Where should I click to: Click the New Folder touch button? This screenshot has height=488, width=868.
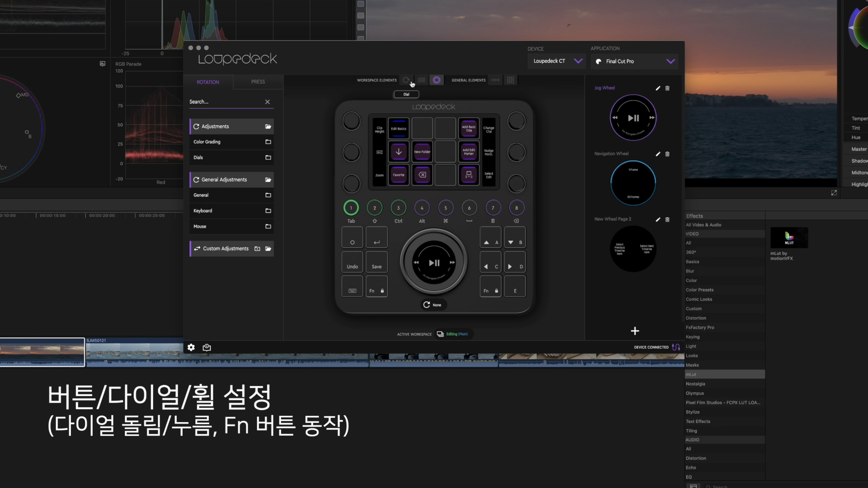point(422,152)
